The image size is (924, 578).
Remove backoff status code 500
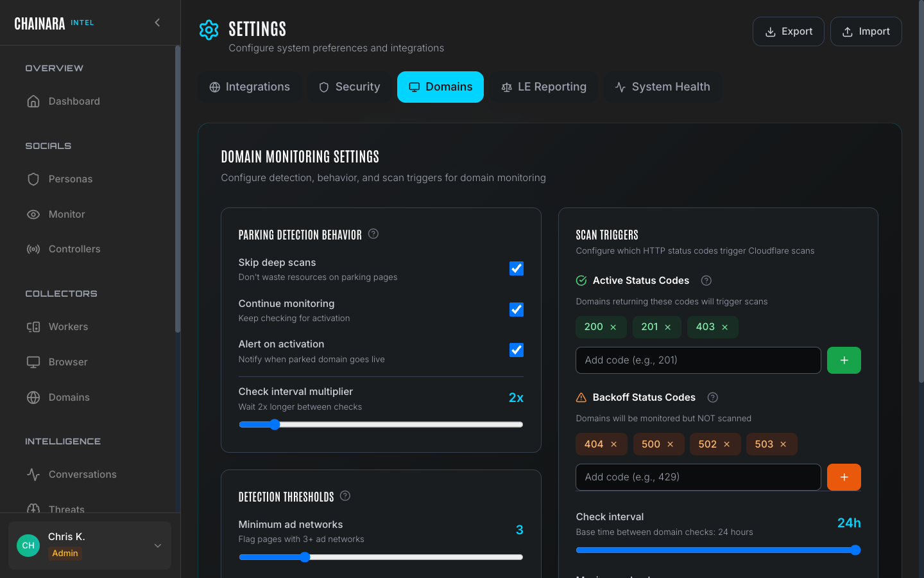671,444
